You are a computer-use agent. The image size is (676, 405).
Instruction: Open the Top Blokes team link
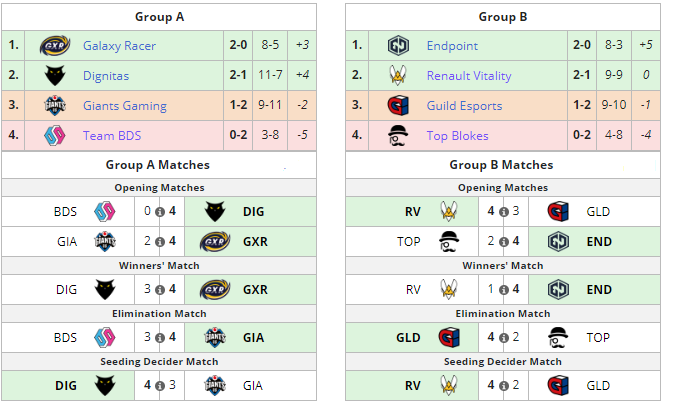click(457, 135)
